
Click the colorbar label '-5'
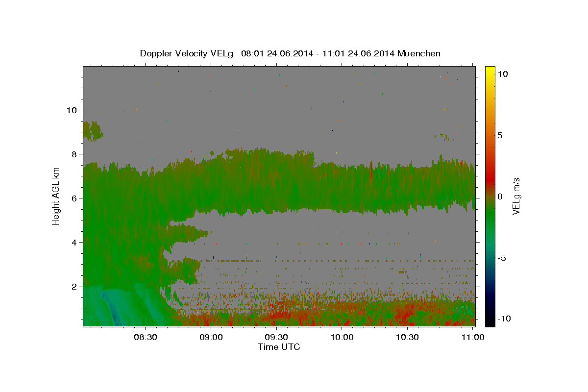coord(501,258)
